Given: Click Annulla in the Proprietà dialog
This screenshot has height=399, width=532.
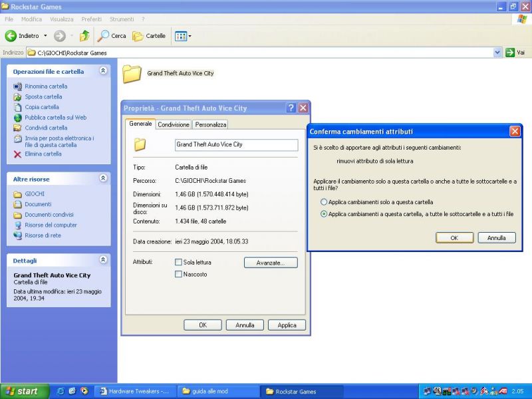Looking at the screenshot, I should point(245,325).
